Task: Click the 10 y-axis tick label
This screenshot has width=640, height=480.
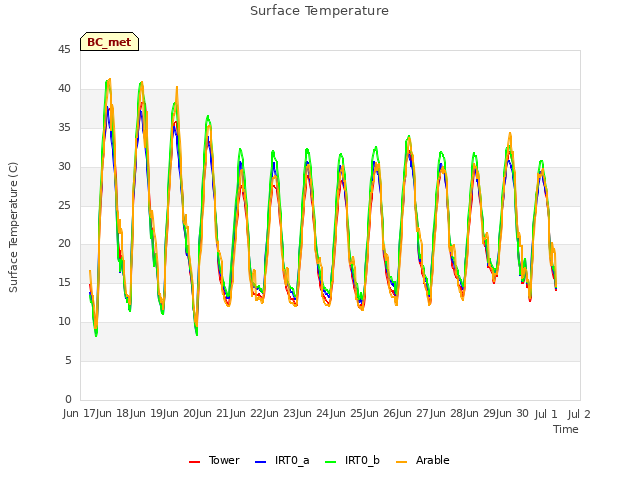Action: click(x=64, y=322)
